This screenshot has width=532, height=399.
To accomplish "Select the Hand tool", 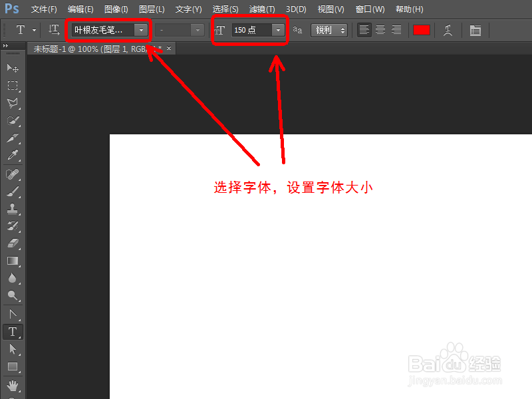I will (13, 386).
